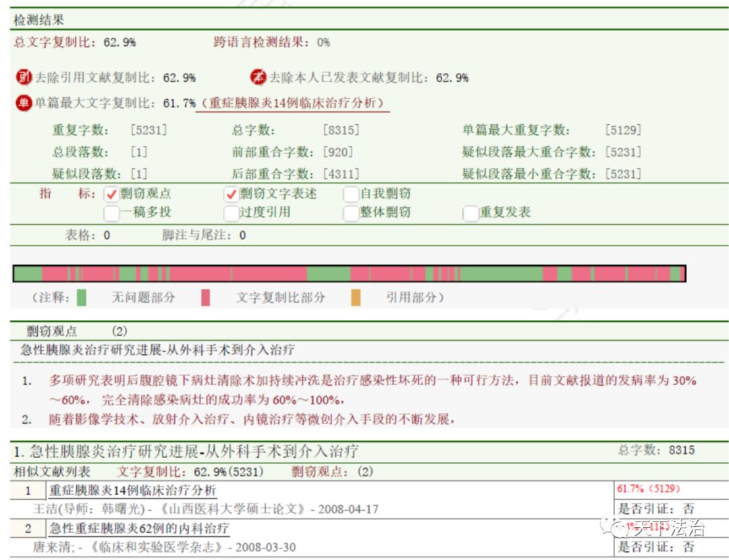Check the 一稿多投 checkbox

pos(111,213)
